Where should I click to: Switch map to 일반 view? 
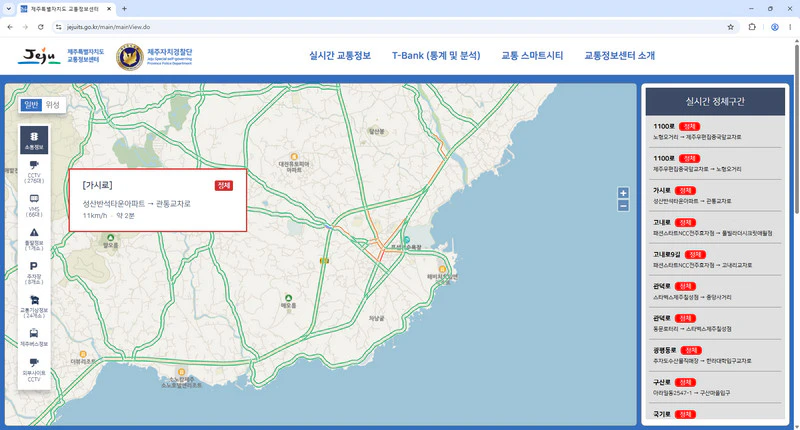point(31,105)
